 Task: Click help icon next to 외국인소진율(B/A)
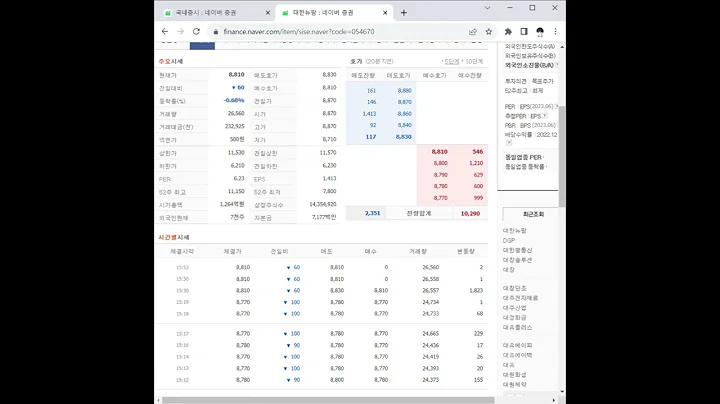point(557,65)
